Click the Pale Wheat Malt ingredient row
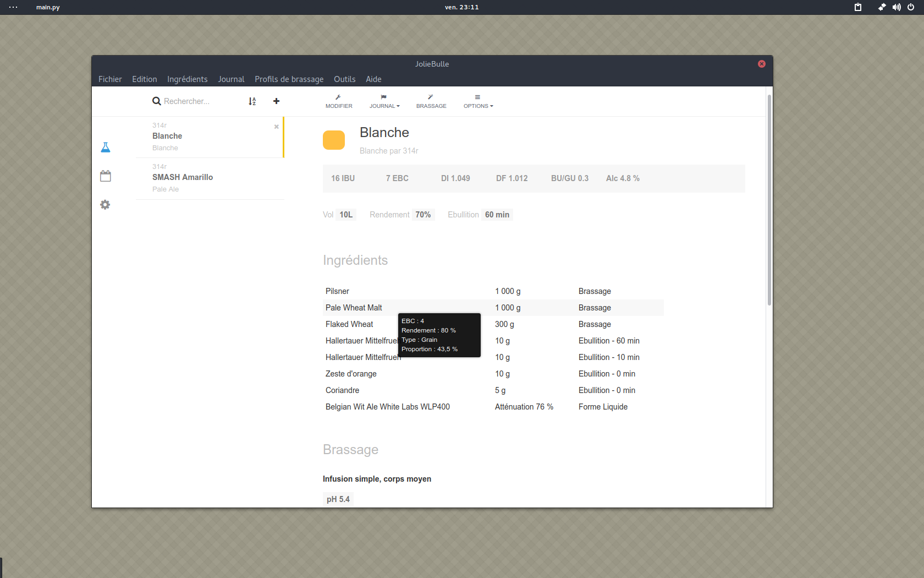Image resolution: width=924 pixels, height=578 pixels. click(x=354, y=308)
